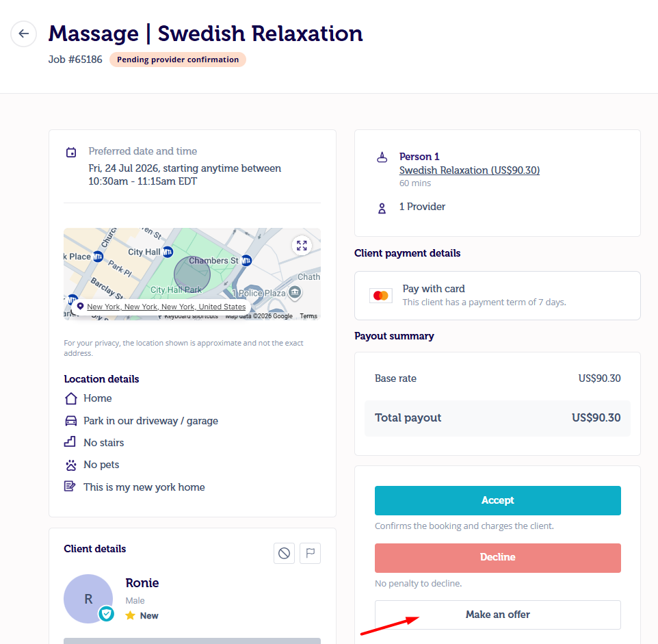Viewport: 658px width, 644px height.
Task: Accept the booking request
Action: tap(498, 500)
